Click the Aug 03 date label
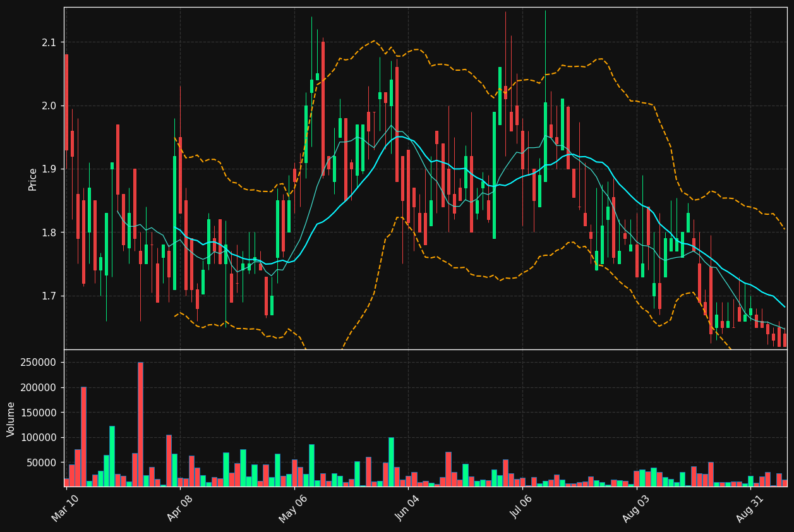Screen dimensions: 794x532 click(x=635, y=508)
